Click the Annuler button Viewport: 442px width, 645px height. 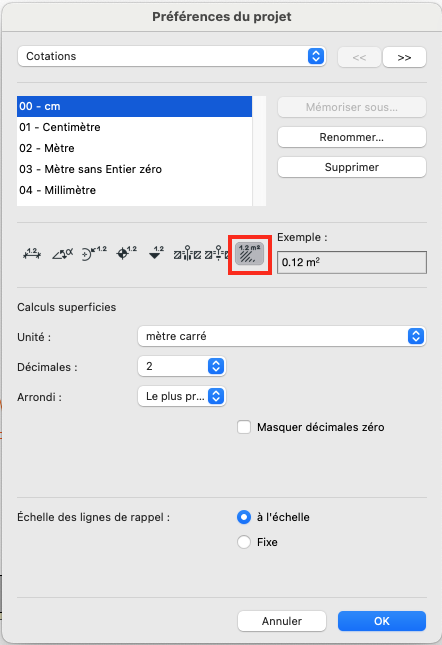(x=282, y=621)
